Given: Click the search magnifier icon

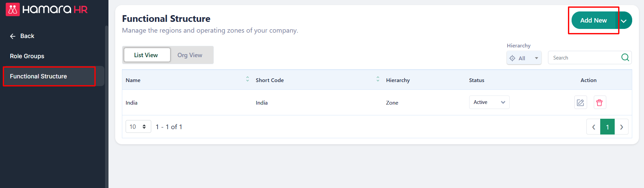Looking at the screenshot, I should 625,58.
